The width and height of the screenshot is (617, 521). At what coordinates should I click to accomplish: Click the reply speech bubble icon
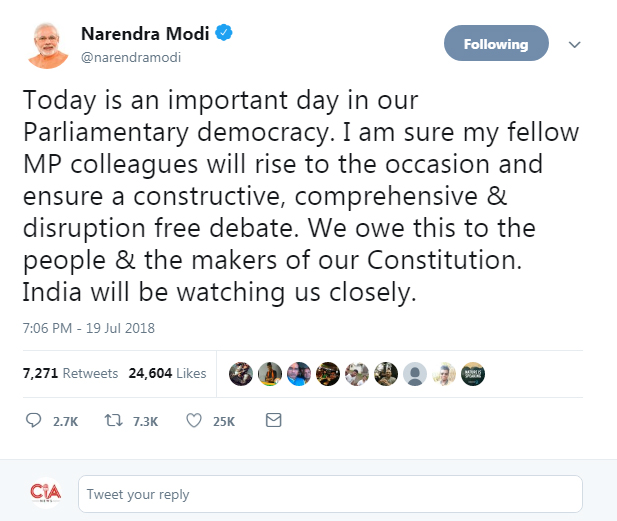(33, 420)
